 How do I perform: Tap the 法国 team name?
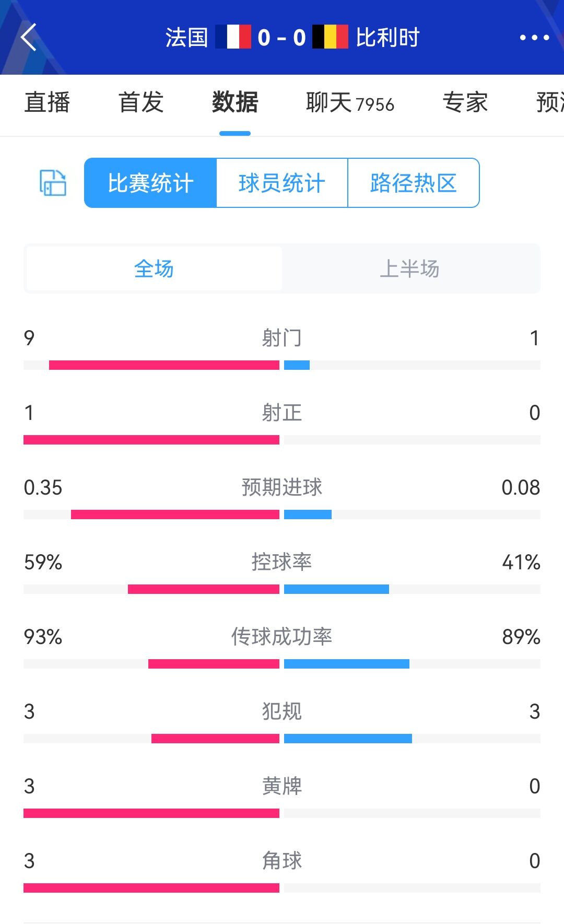pyautogui.click(x=186, y=38)
